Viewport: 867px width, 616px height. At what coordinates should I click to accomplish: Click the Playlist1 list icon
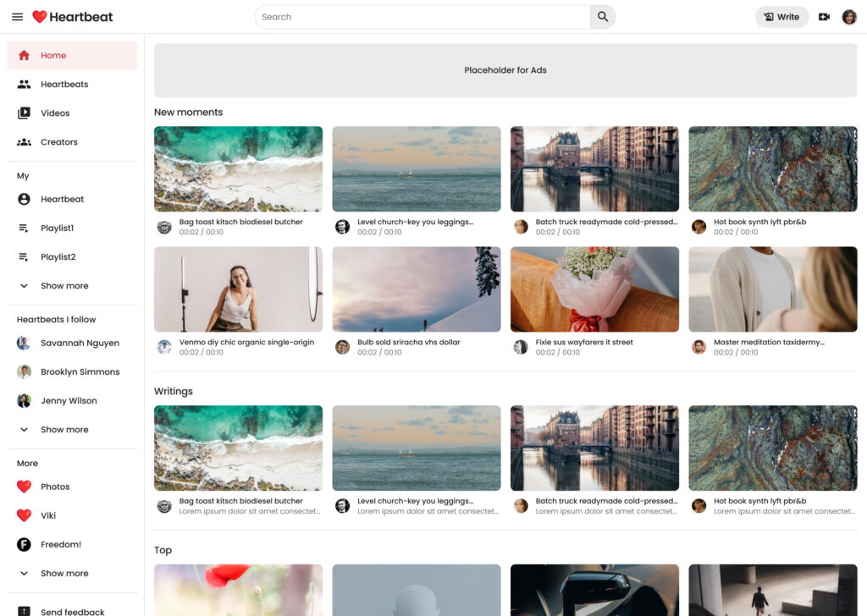coord(24,228)
